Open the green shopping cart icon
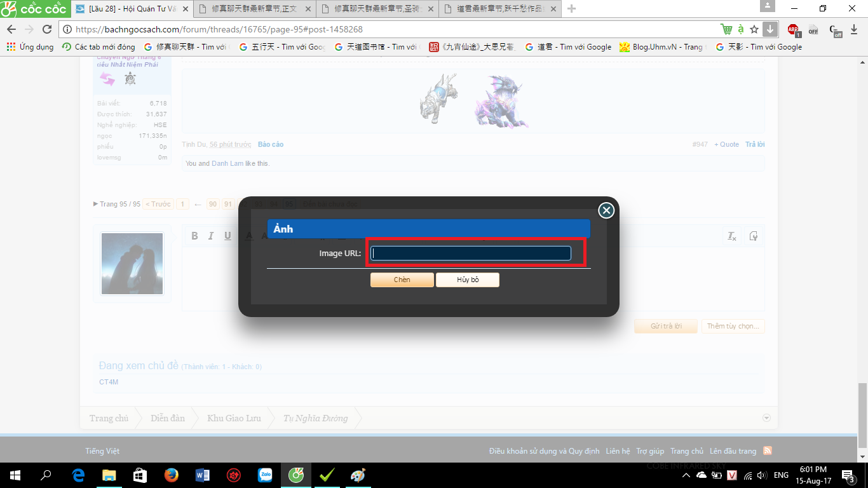The width and height of the screenshot is (868, 488). tap(726, 29)
